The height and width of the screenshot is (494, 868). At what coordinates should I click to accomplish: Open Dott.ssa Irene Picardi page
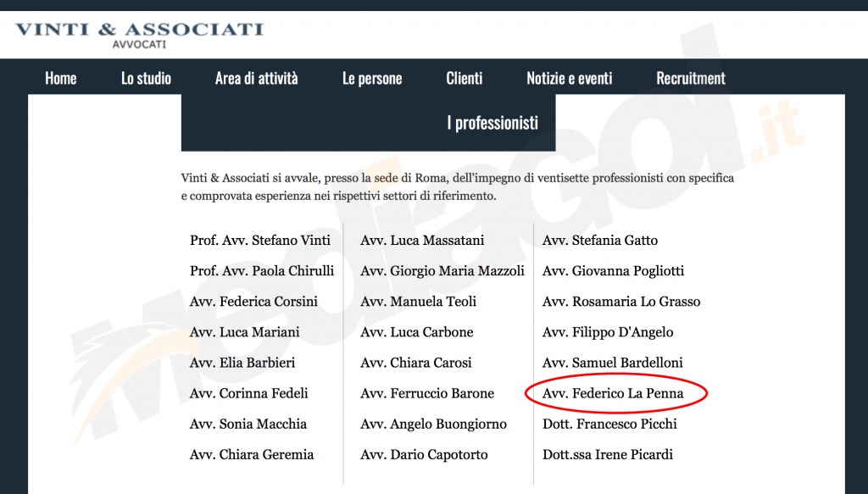click(x=608, y=455)
